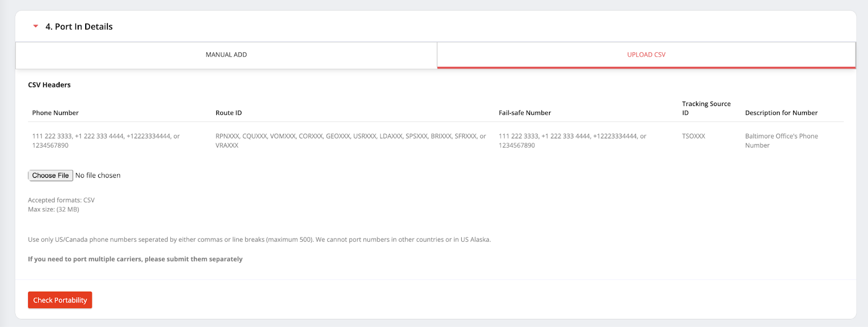Click the 'Accepted formats: CSV' text
The image size is (868, 327).
(61, 200)
